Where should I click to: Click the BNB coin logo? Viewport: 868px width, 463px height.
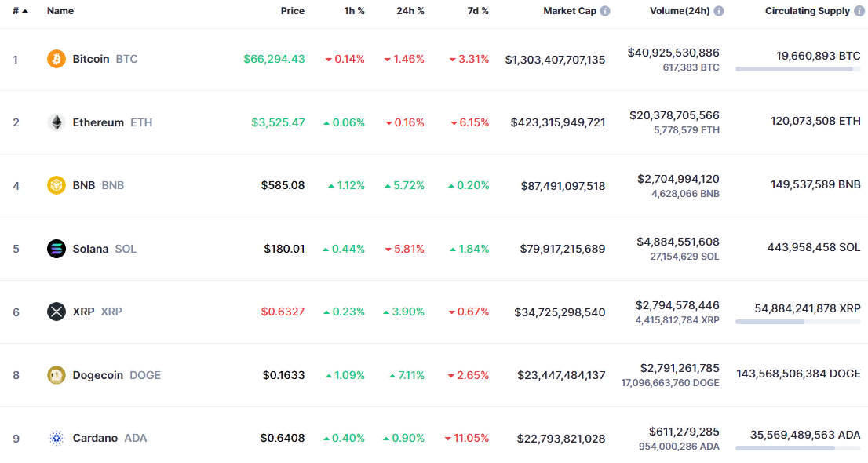click(x=56, y=185)
